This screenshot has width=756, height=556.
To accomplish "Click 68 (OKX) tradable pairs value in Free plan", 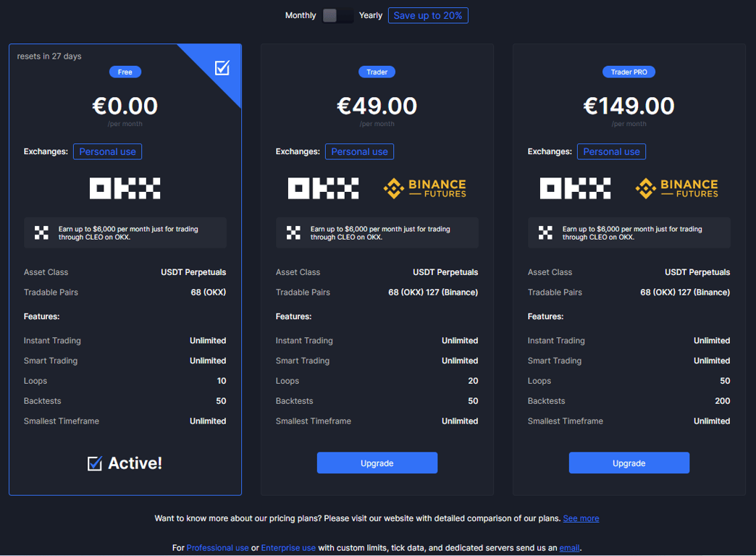I will (209, 292).
